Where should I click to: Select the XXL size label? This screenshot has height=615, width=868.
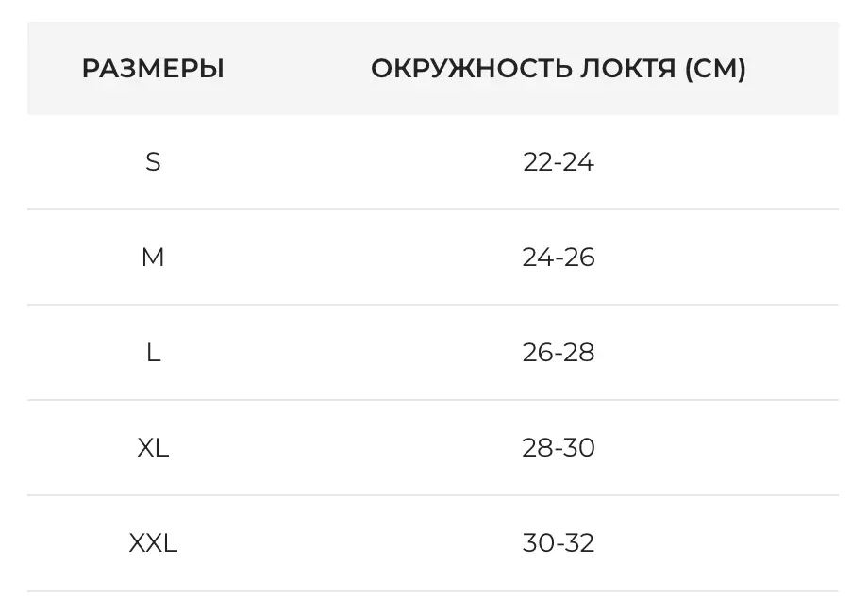coord(153,543)
